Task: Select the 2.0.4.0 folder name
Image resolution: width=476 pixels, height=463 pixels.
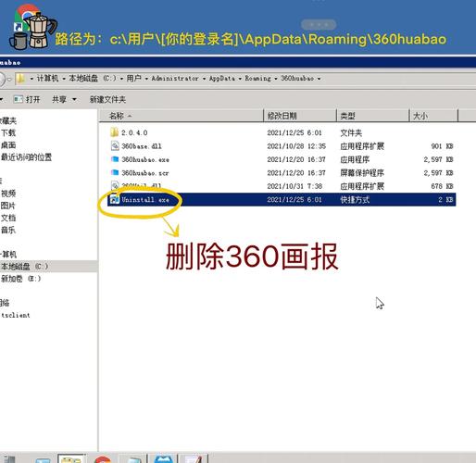Action: point(134,132)
